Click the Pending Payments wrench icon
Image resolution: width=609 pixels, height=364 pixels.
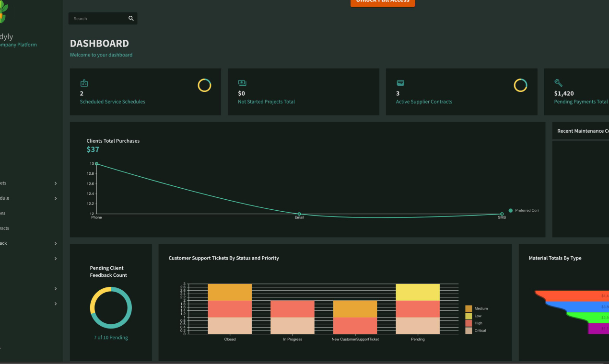pyautogui.click(x=558, y=83)
